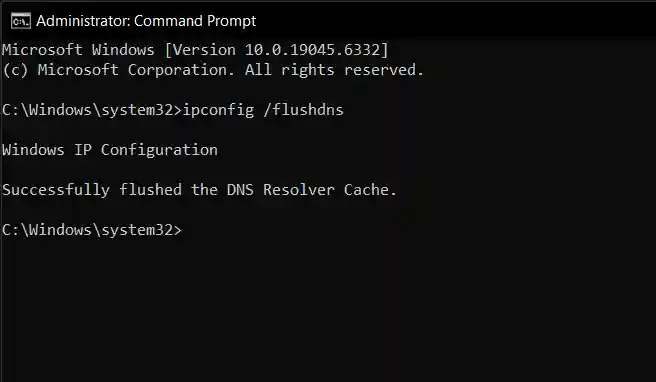Click the word "Successfully"
The height and width of the screenshot is (382, 656).
pyautogui.click(x=56, y=190)
